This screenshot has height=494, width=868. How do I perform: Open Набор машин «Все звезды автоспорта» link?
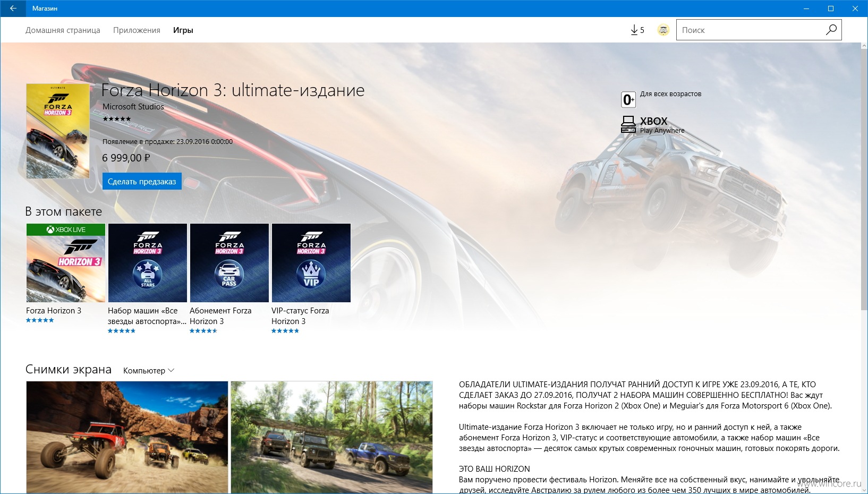[x=147, y=316]
